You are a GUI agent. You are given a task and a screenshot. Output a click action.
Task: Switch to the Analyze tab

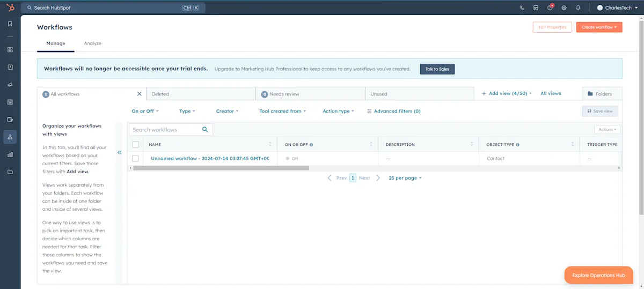pos(93,43)
